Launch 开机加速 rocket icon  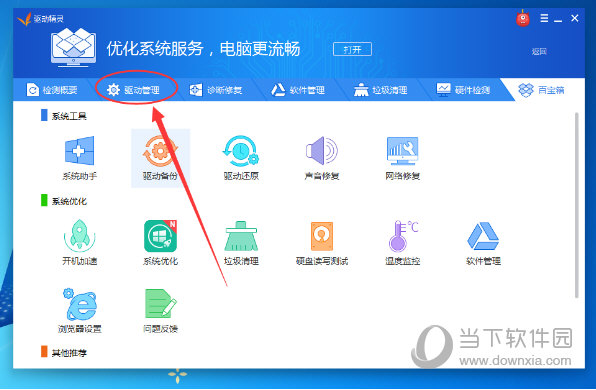click(x=79, y=243)
